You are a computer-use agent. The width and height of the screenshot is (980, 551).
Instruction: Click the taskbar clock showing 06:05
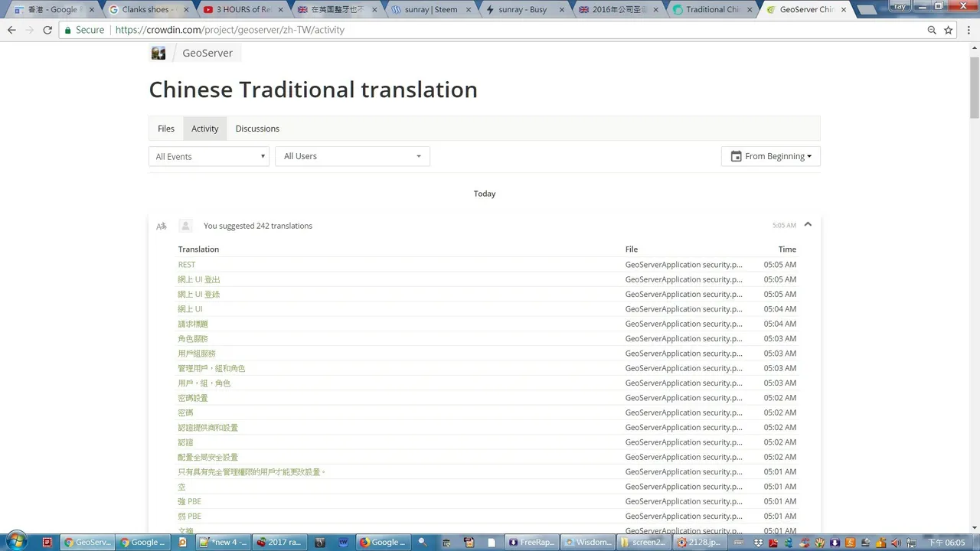coord(947,542)
